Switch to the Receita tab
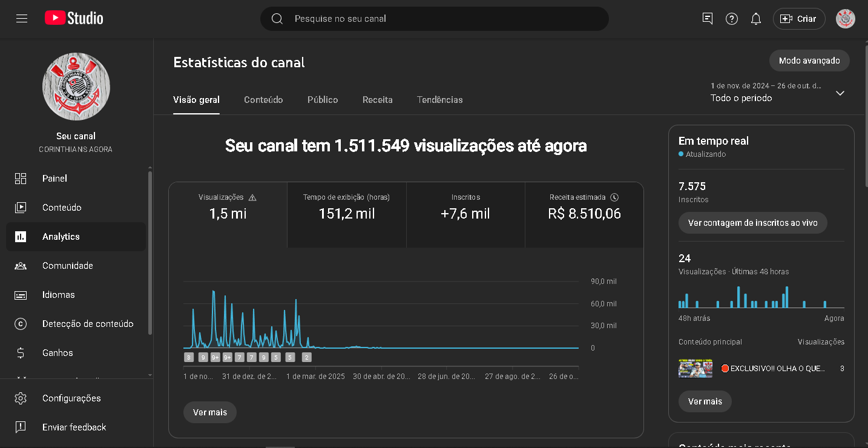Viewport: 868px width, 448px height. (x=378, y=100)
